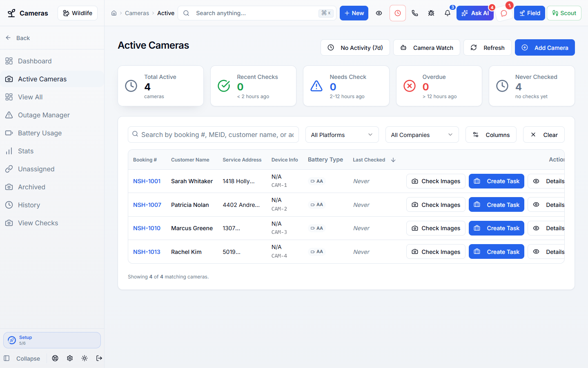Toggle the light/dark theme sun icon
The height and width of the screenshot is (368, 588).
(85, 358)
